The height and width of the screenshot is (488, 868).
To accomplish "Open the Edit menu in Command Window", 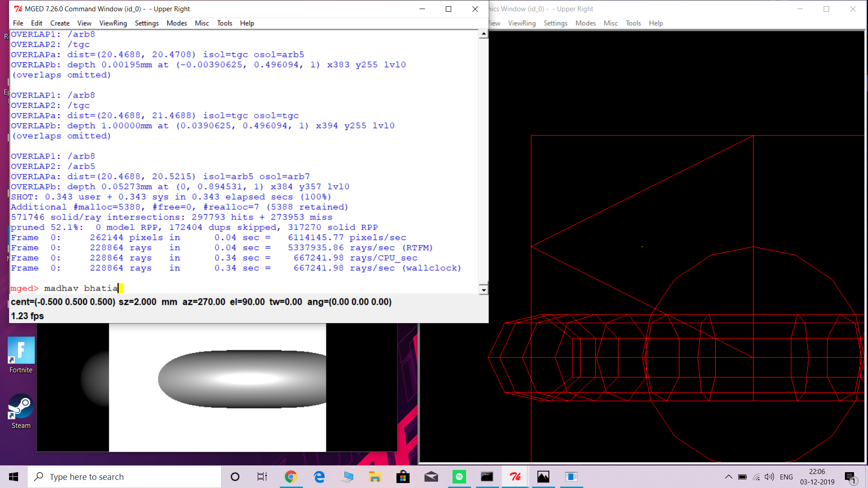I will coord(37,23).
